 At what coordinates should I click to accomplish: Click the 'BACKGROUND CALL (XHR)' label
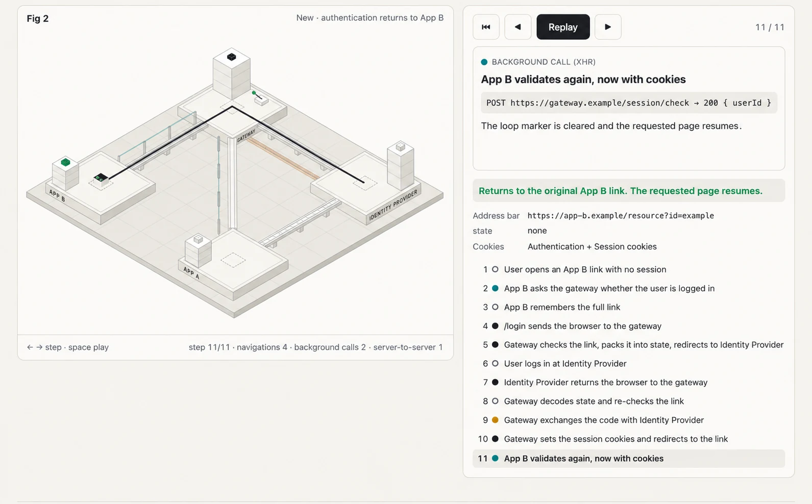(x=544, y=62)
